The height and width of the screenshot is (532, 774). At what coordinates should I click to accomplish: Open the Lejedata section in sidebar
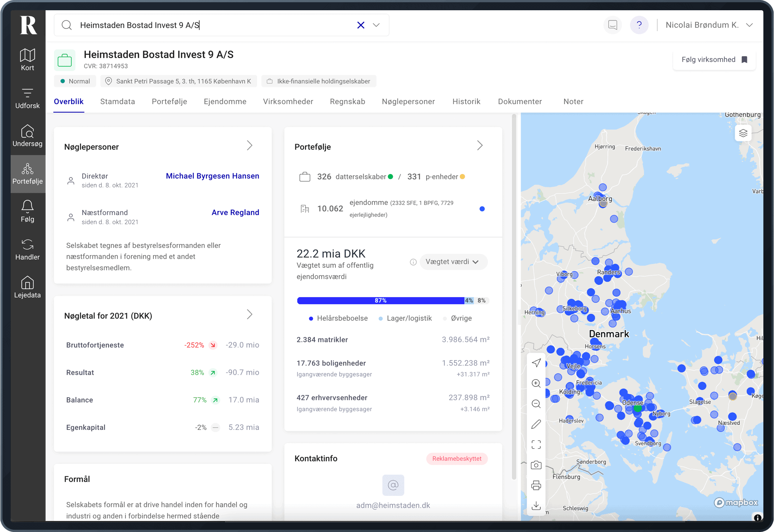27,287
